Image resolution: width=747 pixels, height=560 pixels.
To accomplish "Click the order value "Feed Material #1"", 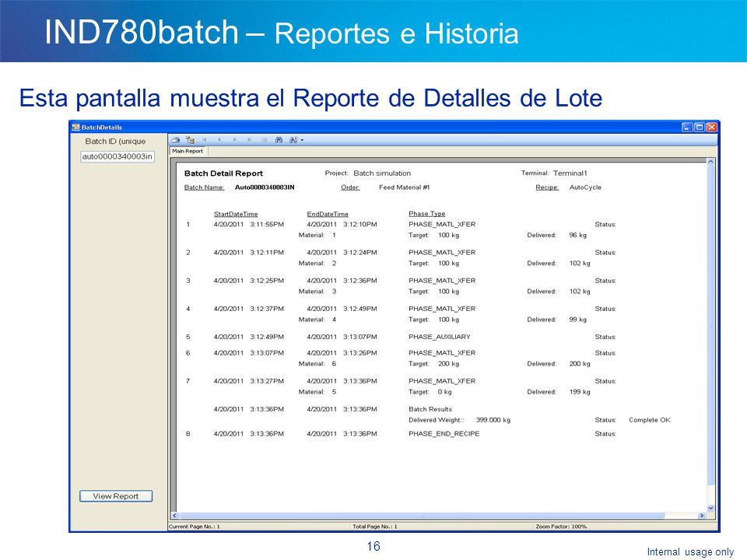I will [404, 187].
